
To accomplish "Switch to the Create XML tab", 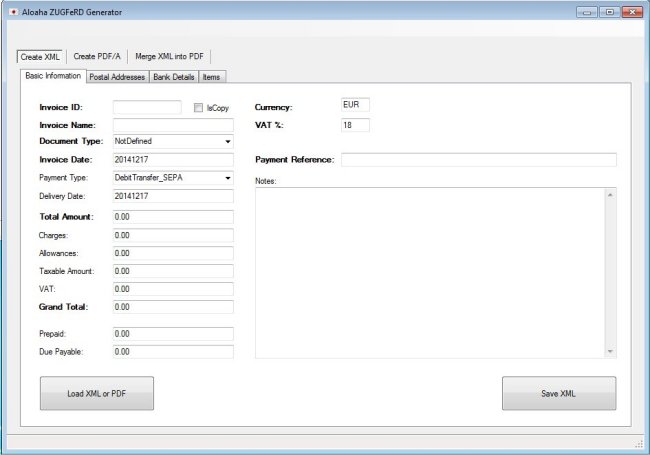I will pyautogui.click(x=40, y=57).
